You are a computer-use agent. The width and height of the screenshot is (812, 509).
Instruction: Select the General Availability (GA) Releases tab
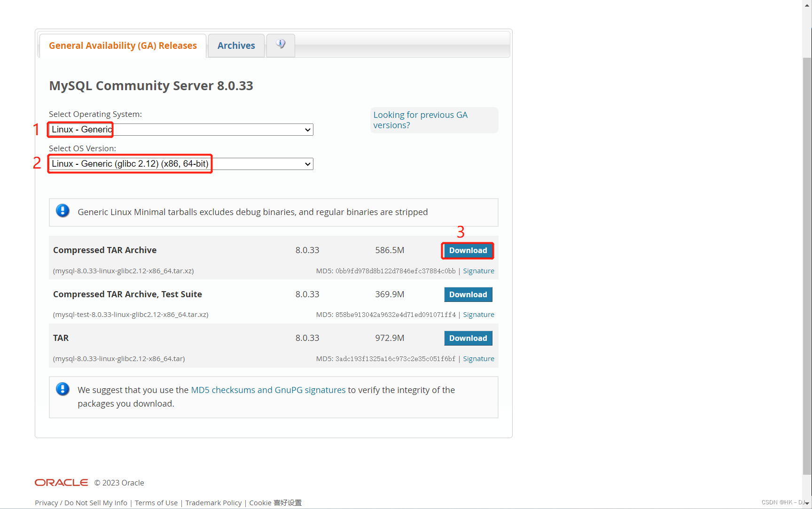tap(123, 46)
